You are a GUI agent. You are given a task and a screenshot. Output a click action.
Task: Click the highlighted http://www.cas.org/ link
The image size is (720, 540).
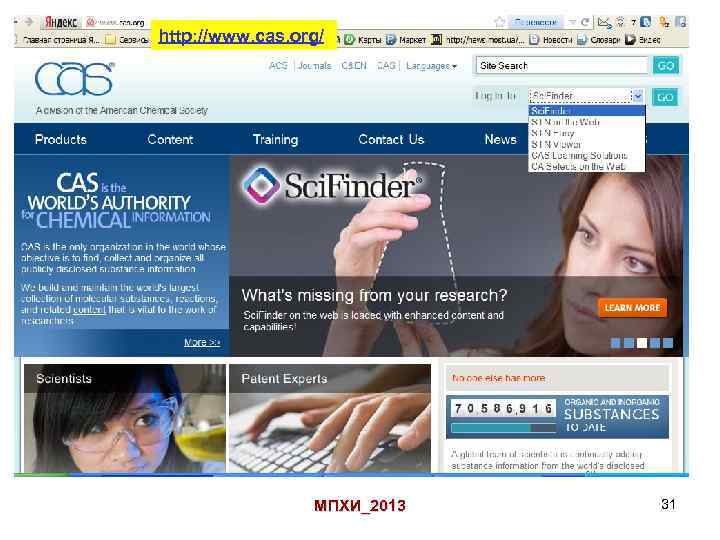point(241,35)
